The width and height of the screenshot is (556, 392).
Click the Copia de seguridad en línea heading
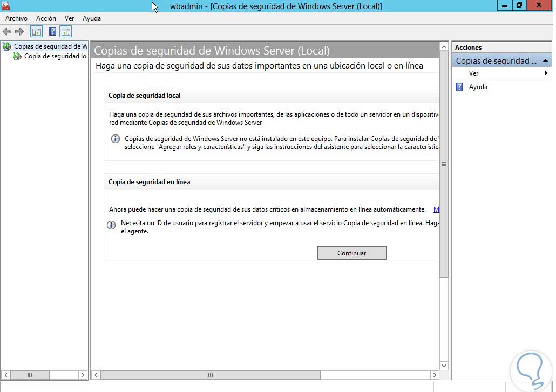point(150,181)
